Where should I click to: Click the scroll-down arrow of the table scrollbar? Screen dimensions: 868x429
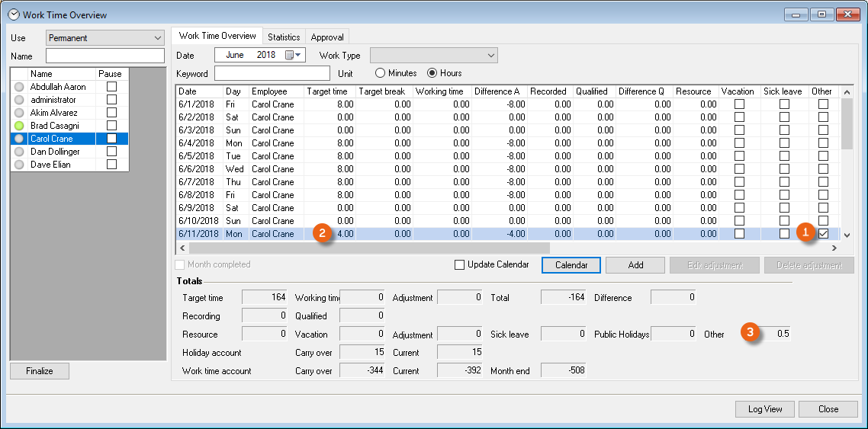[x=847, y=235]
